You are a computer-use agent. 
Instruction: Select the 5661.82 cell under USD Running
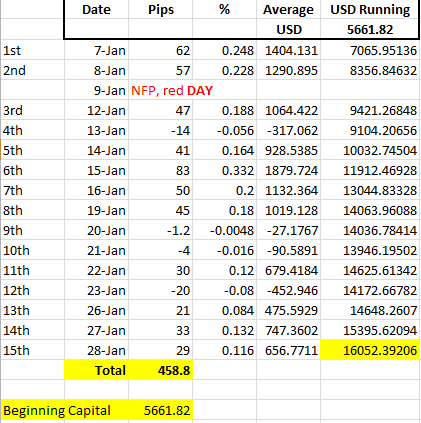[x=370, y=29]
